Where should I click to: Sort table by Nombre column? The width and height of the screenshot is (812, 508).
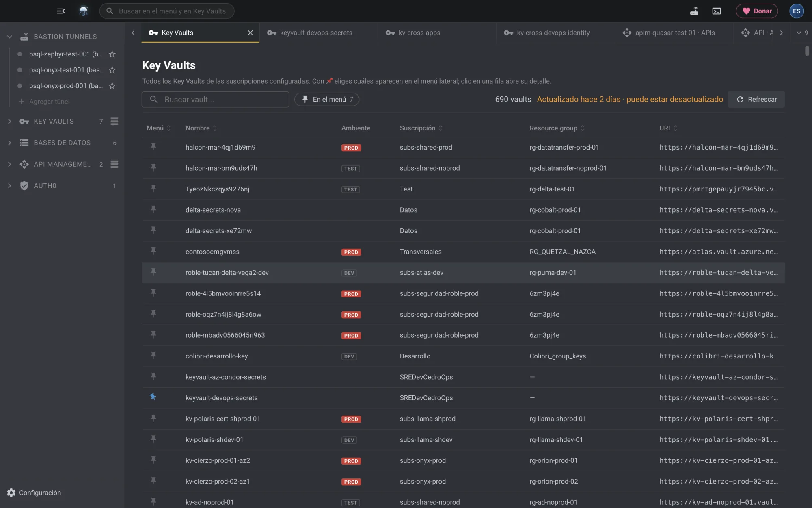click(x=201, y=128)
